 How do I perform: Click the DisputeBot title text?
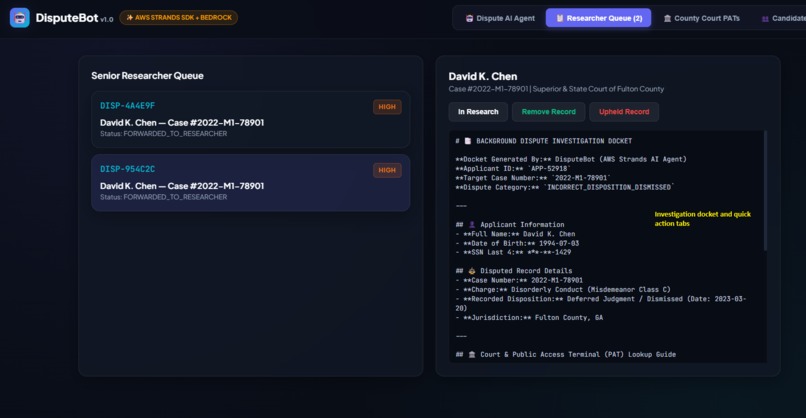67,18
